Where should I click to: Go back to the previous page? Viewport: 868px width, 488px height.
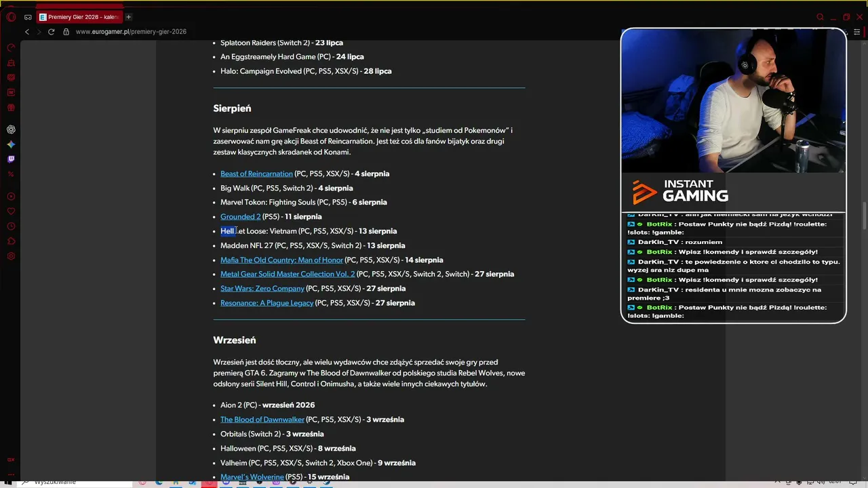tap(27, 32)
